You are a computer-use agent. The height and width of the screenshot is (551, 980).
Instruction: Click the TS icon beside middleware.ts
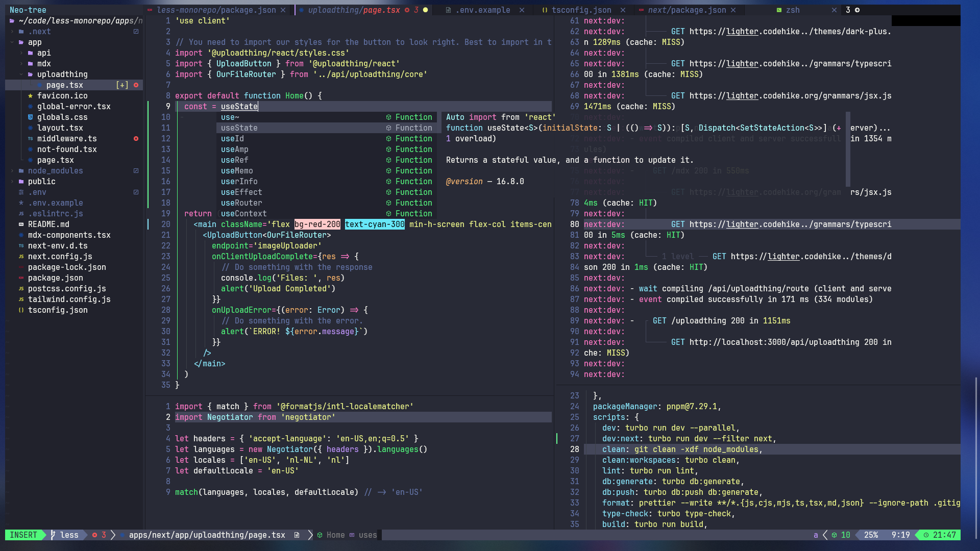(x=30, y=139)
